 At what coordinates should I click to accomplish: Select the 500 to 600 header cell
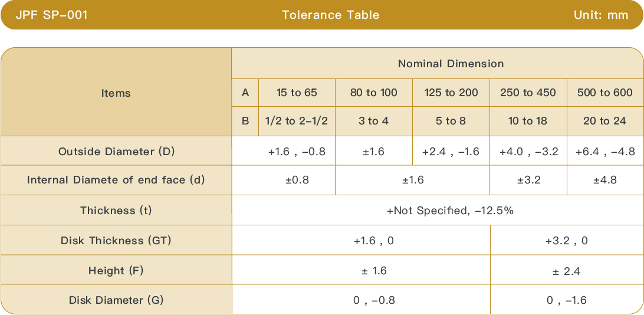(605, 93)
